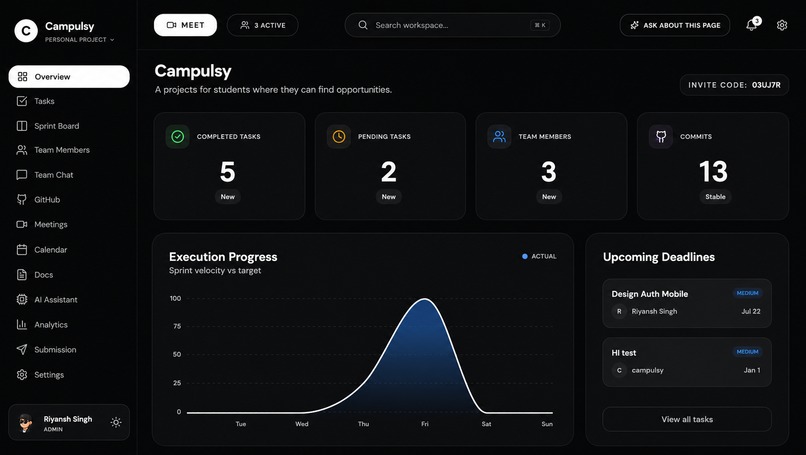Viewport: 806px width, 455px height.
Task: Click the Thu x-axis label
Action: pos(363,424)
